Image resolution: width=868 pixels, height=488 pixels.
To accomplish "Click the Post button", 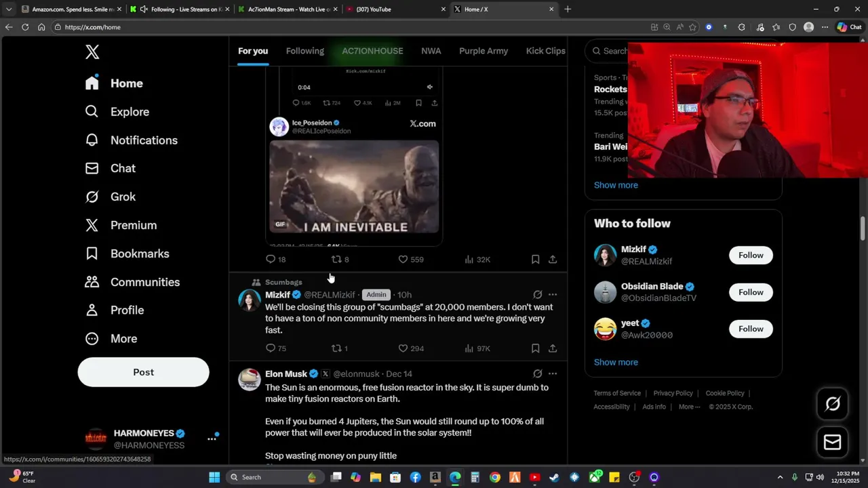I will tap(143, 372).
